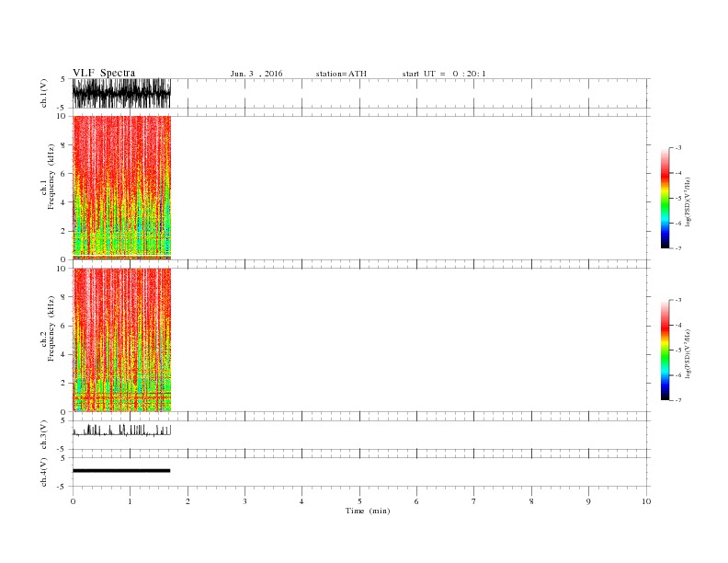728x563 pixels.
Task: Click the "2" kHz tick on ch.2 frequency axis
Action: pos(63,384)
